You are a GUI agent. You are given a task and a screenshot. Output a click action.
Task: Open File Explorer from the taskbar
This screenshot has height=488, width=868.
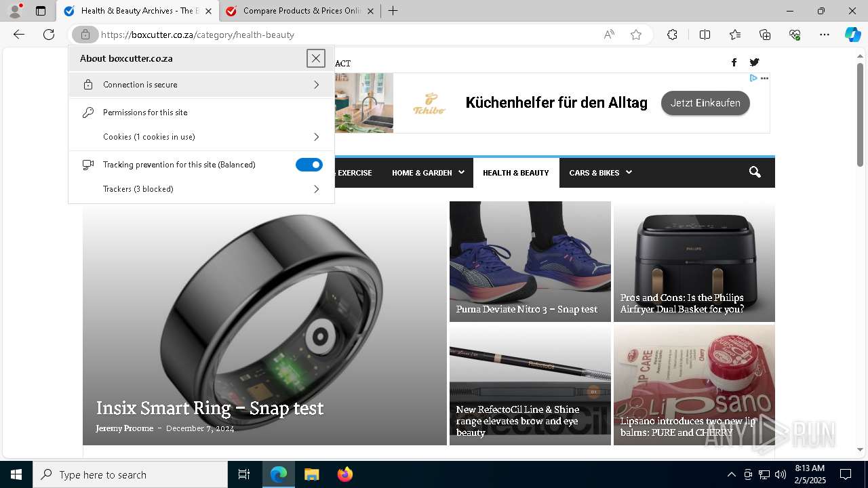[311, 474]
